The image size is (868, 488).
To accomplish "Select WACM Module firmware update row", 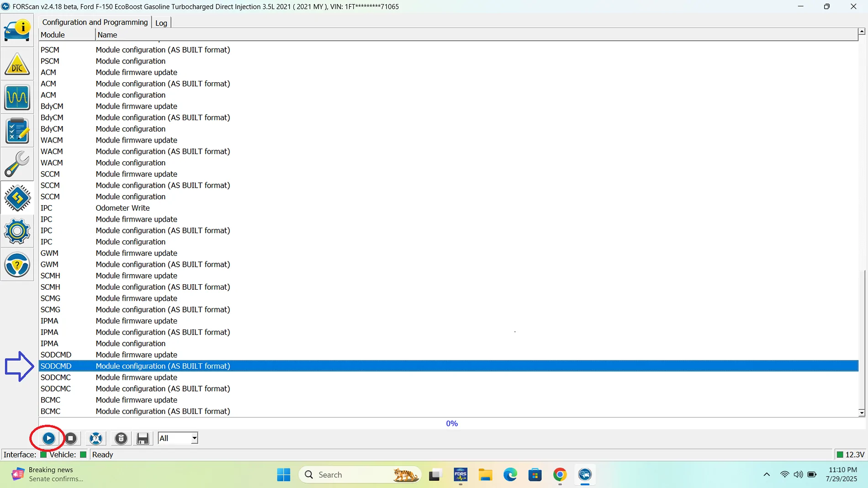I will pos(448,140).
